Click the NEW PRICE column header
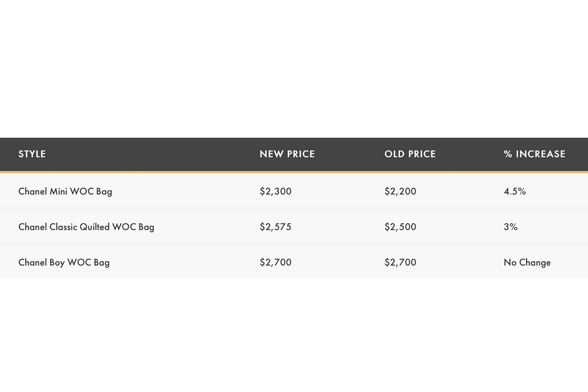Viewport: 588px width, 392px height. 287,154
